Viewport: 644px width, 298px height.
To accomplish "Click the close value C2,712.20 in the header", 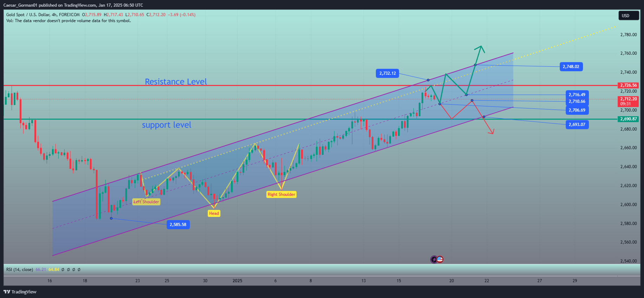I will coord(156,15).
